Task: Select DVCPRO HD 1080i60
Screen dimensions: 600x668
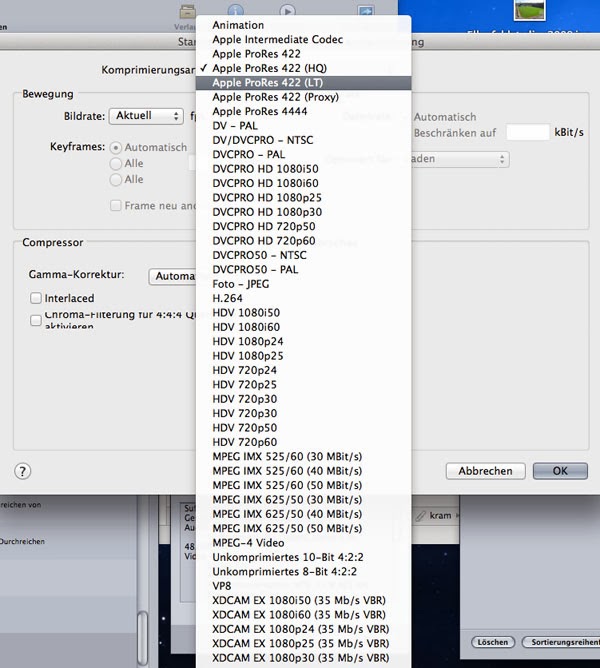Action: click(x=303, y=183)
